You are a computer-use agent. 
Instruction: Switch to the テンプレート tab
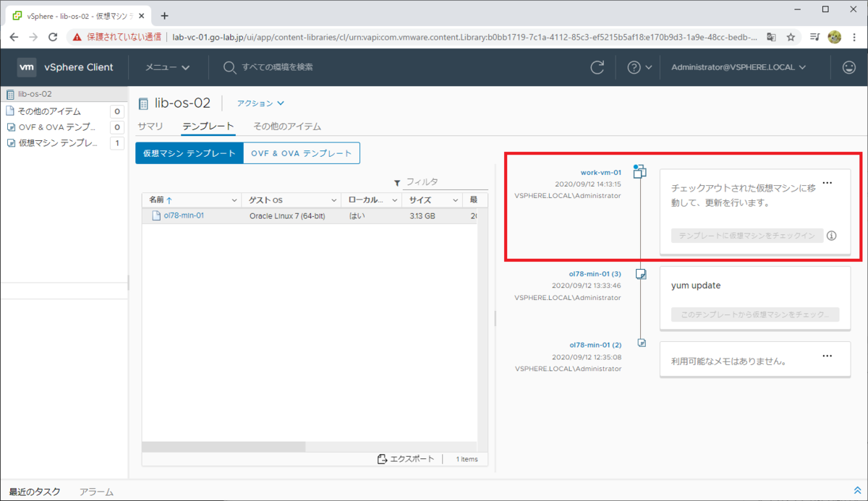pyautogui.click(x=208, y=127)
